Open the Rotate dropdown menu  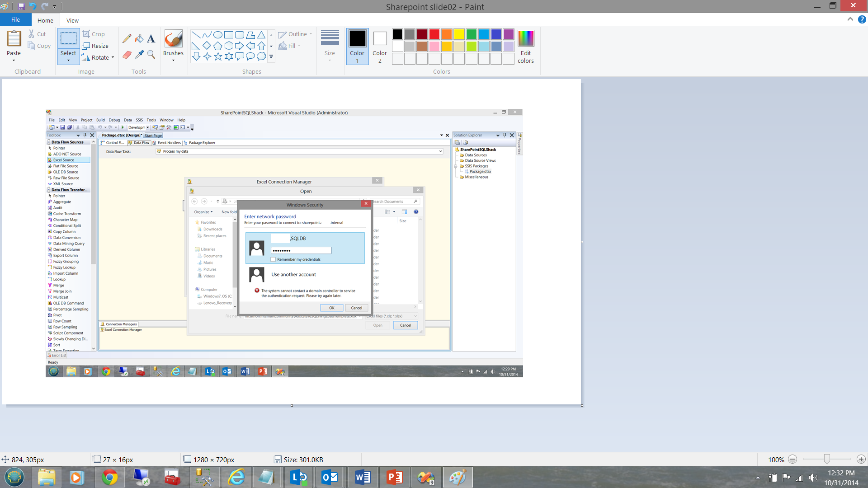coord(113,57)
